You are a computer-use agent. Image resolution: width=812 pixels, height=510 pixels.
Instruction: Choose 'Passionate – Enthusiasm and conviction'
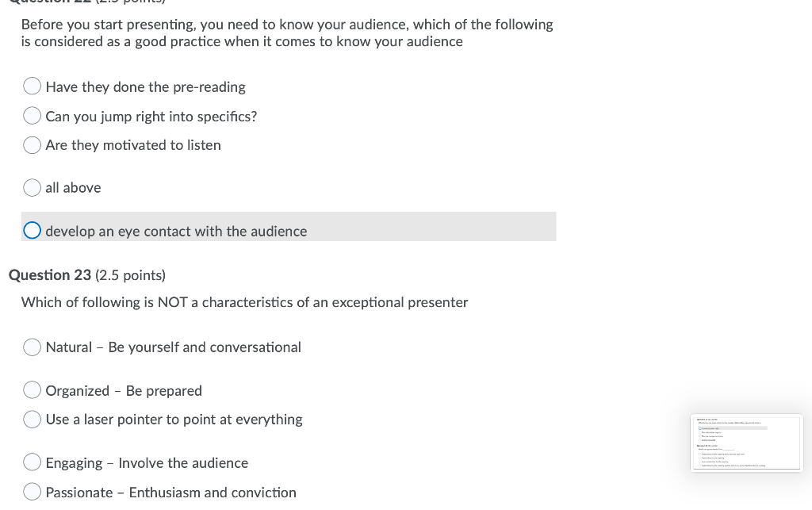click(x=32, y=491)
